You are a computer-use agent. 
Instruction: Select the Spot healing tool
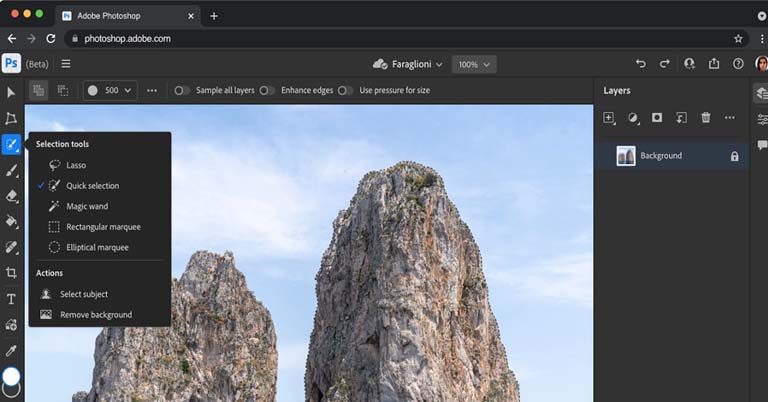click(11, 247)
